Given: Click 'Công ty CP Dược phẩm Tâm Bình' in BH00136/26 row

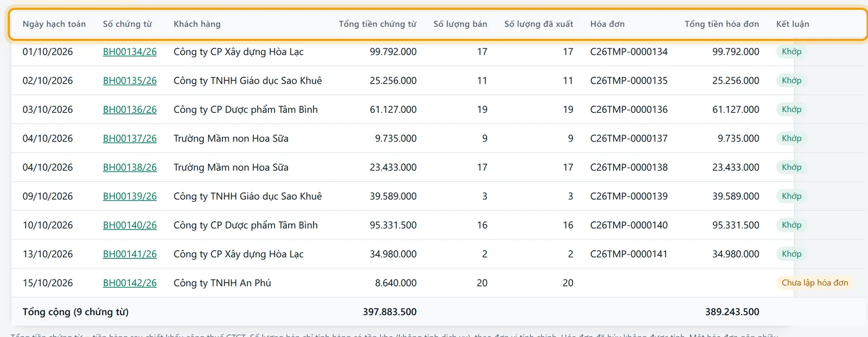Looking at the screenshot, I should pos(246,109).
